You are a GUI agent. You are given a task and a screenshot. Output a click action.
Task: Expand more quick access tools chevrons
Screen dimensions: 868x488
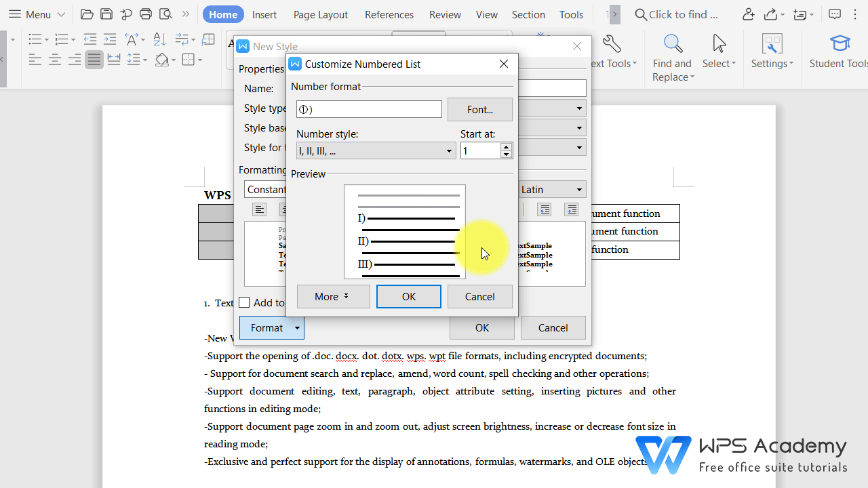pos(185,14)
